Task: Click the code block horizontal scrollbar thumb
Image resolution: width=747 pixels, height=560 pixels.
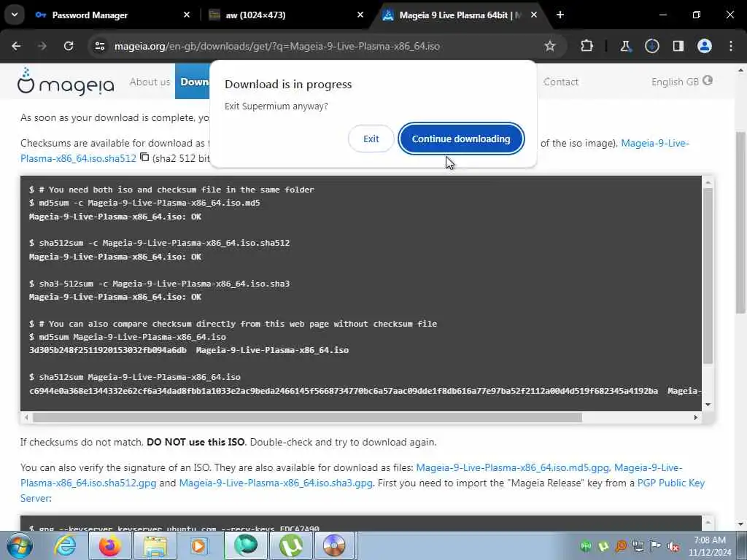Action: pyautogui.click(x=307, y=418)
